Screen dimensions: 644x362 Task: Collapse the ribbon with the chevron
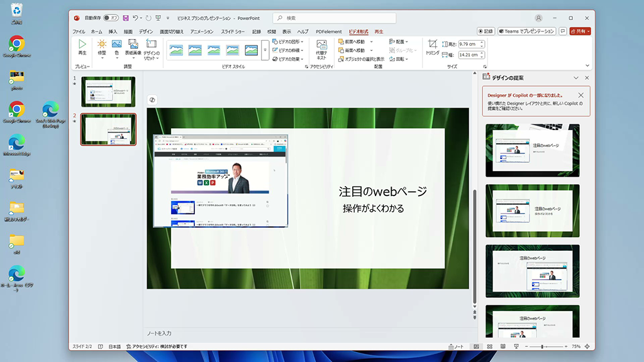(x=587, y=65)
